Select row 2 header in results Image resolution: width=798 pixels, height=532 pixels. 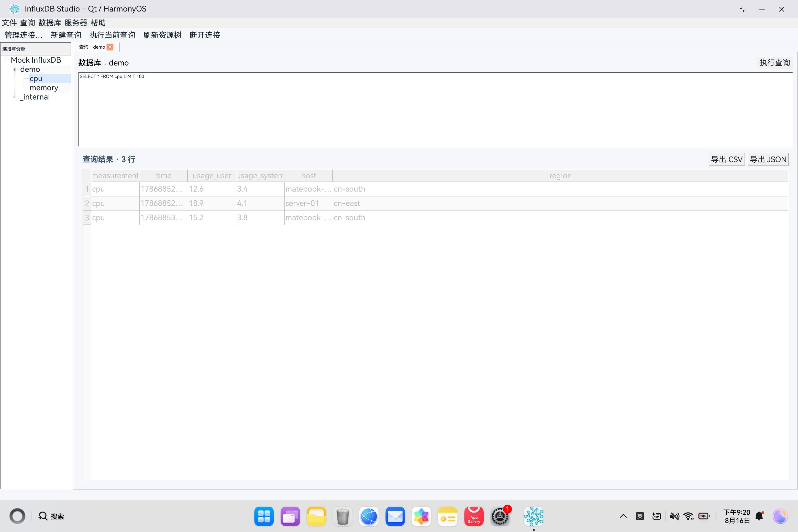[x=87, y=203]
